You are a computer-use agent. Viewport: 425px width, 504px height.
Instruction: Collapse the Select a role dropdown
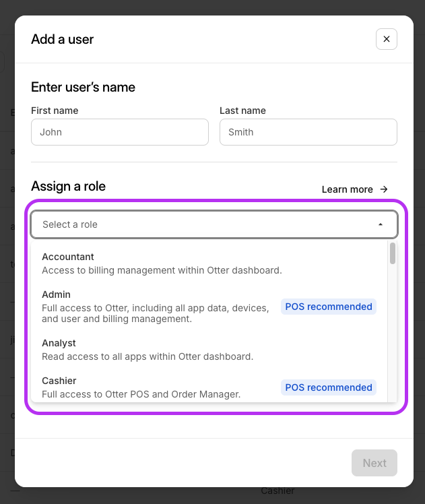(214, 224)
